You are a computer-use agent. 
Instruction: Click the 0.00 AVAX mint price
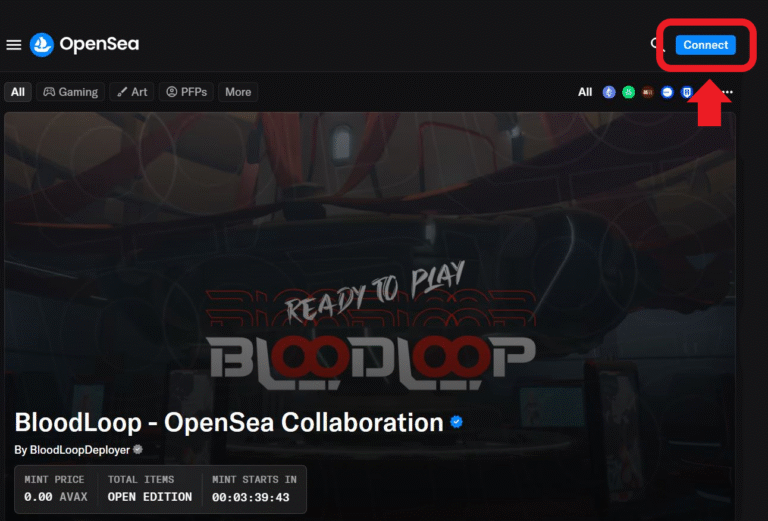point(56,497)
